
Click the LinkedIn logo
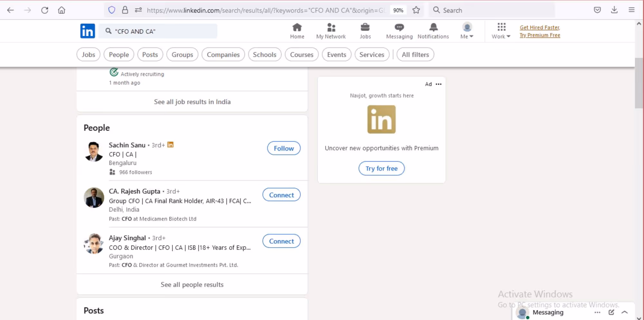click(88, 31)
